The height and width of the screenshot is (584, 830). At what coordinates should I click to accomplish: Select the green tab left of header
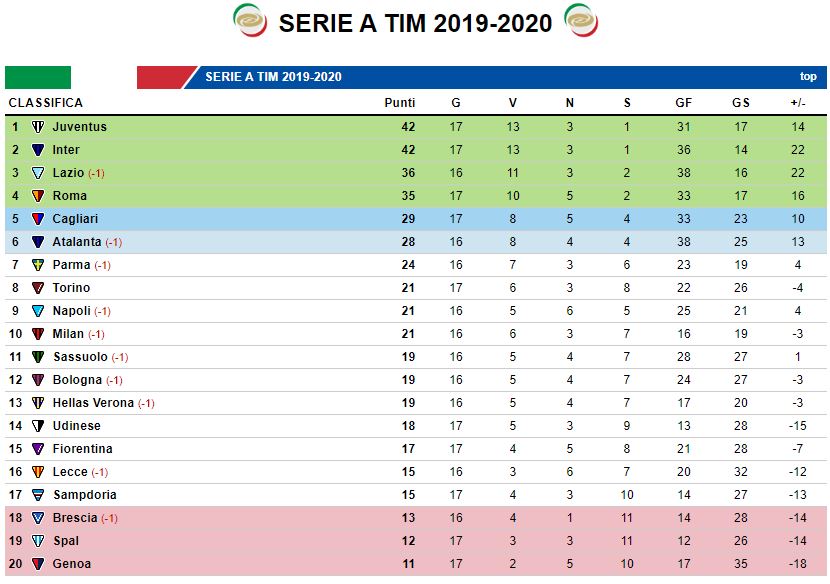pos(38,77)
